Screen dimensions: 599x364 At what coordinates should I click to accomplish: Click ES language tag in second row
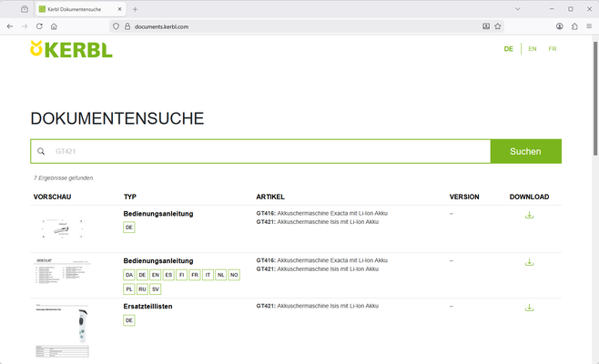(x=168, y=275)
